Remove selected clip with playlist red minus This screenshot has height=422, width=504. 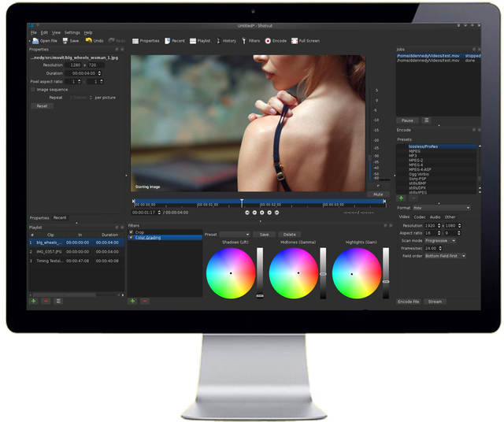[x=46, y=302]
